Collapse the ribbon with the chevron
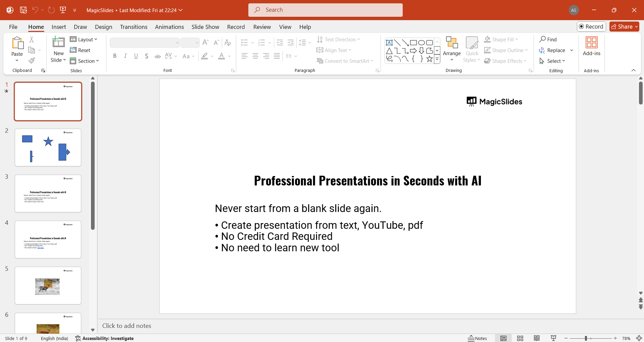The image size is (644, 342). pyautogui.click(x=633, y=70)
